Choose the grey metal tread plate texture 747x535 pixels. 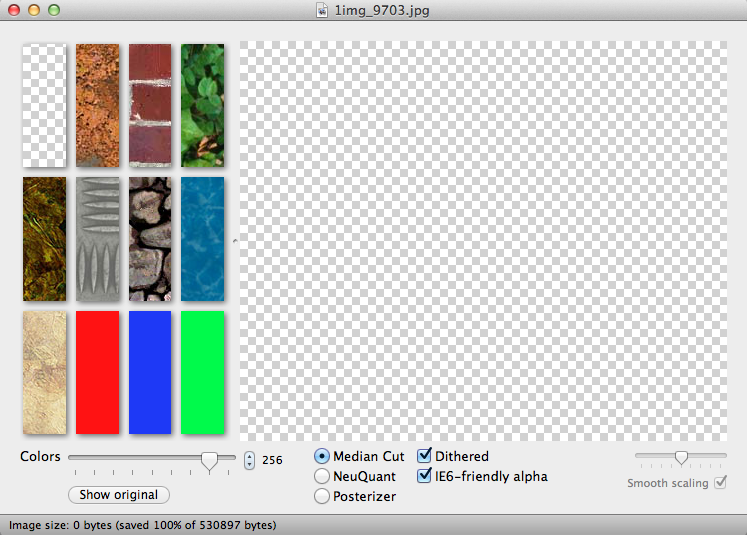97,239
